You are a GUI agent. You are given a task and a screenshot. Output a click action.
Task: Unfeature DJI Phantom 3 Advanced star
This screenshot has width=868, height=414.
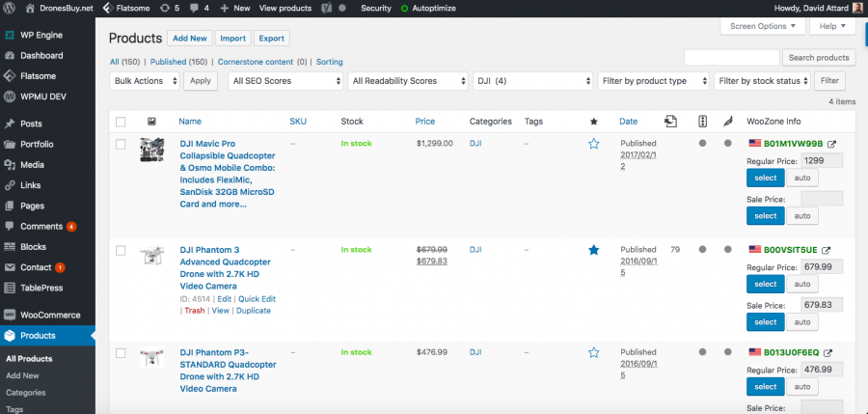594,250
